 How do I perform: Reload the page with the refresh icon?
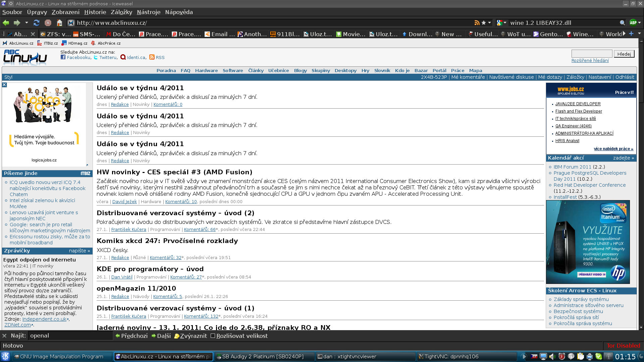37,23
